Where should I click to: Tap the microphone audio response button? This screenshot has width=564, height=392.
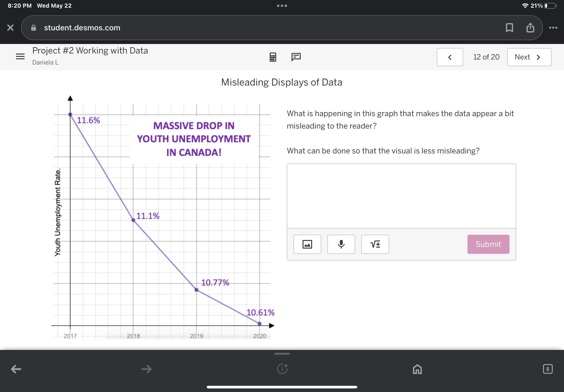(341, 244)
